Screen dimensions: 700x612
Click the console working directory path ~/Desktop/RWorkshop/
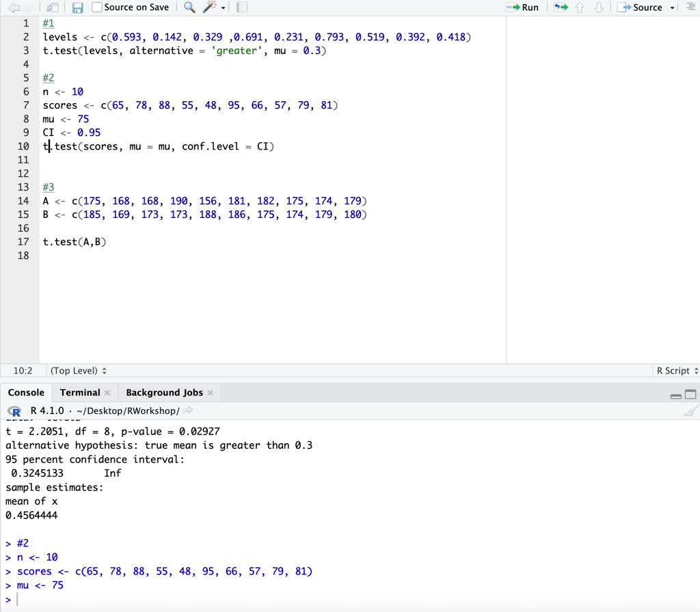128,411
